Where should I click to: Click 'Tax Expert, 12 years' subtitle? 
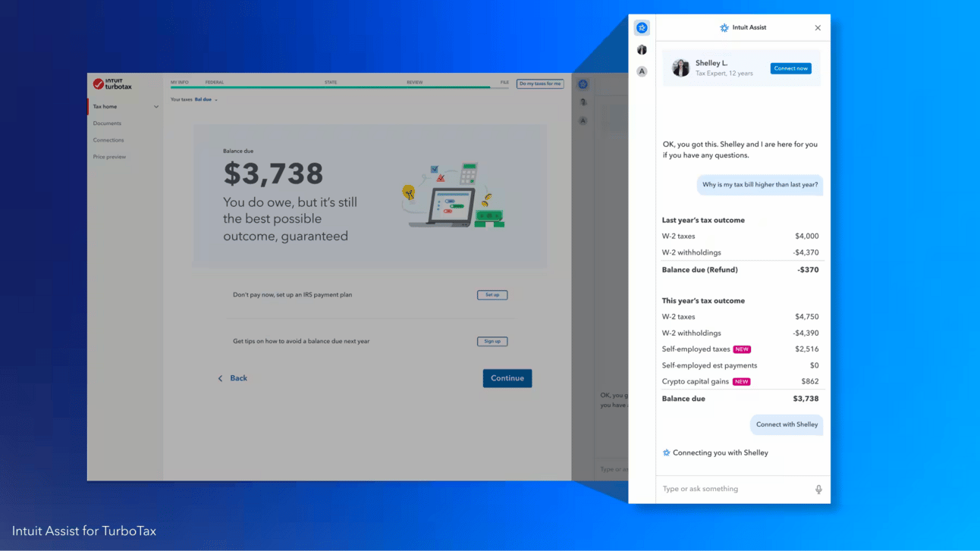(724, 74)
